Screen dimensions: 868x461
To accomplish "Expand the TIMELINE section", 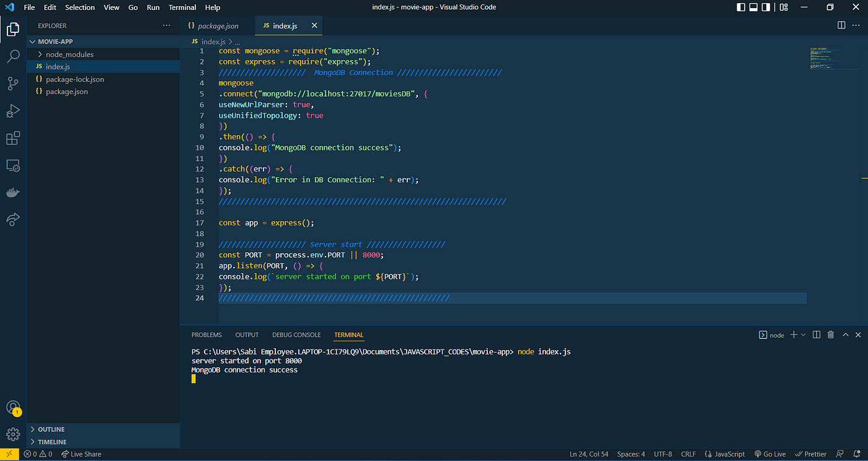I will click(103, 442).
